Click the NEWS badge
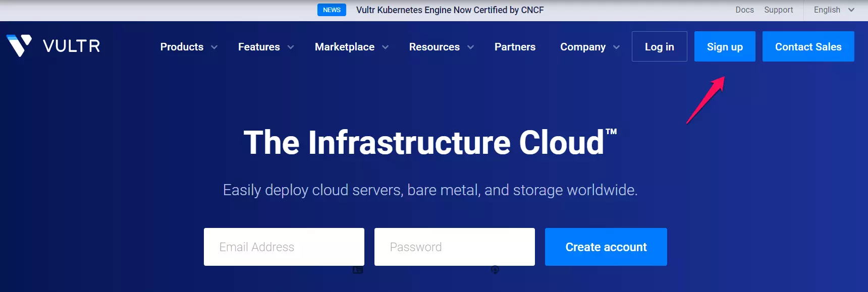 pyautogui.click(x=332, y=10)
